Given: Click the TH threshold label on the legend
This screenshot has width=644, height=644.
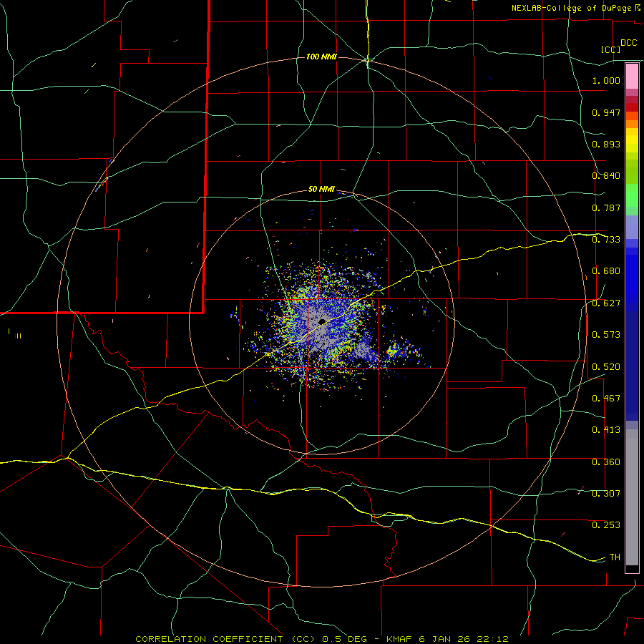Looking at the screenshot, I should [x=615, y=557].
